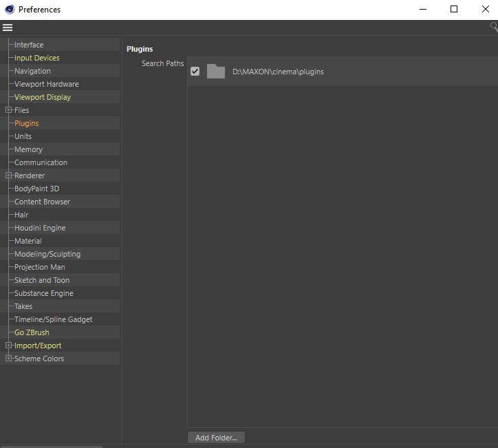Open BodyPaint 3D preferences
Image resolution: width=498 pixels, height=448 pixels.
click(x=37, y=189)
